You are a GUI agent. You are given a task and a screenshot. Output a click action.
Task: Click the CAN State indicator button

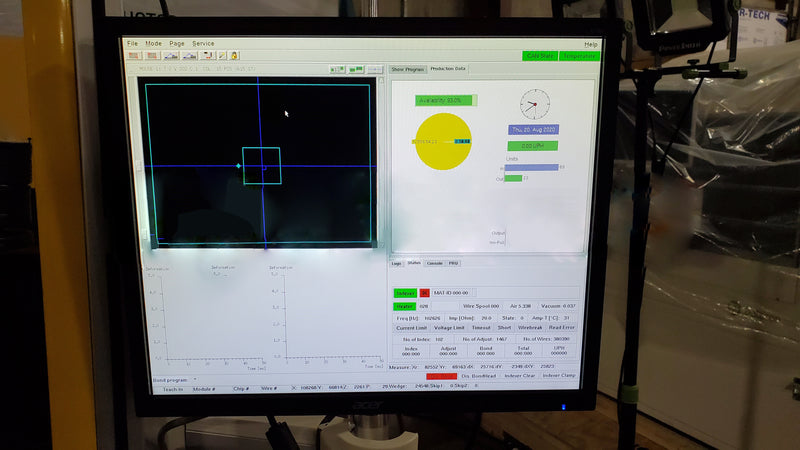pos(540,56)
